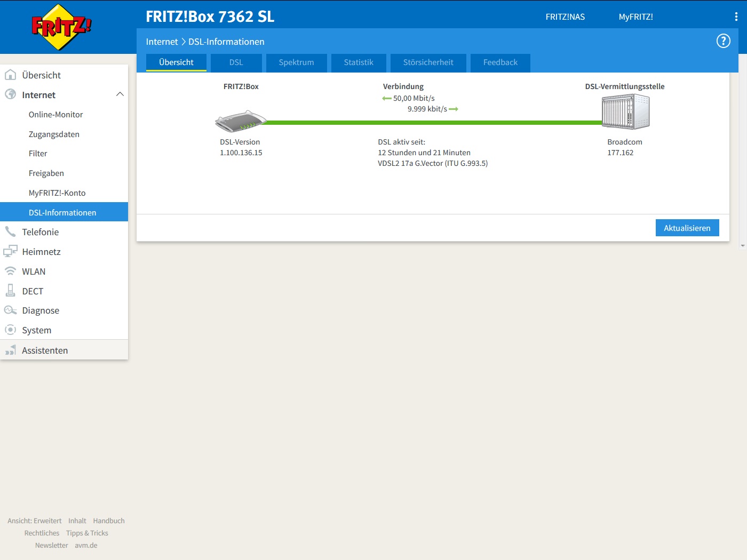Open the Feedback tab
The image size is (747, 560).
(500, 62)
